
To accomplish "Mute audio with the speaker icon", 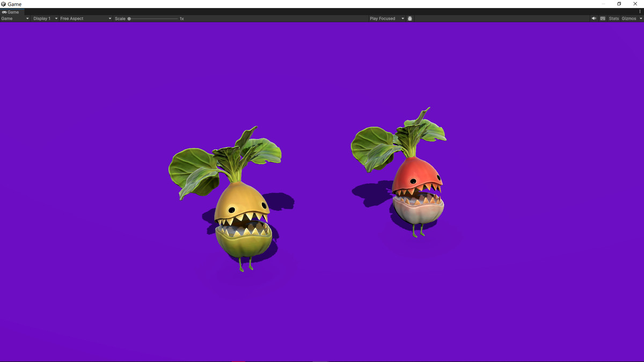I will pos(594,19).
